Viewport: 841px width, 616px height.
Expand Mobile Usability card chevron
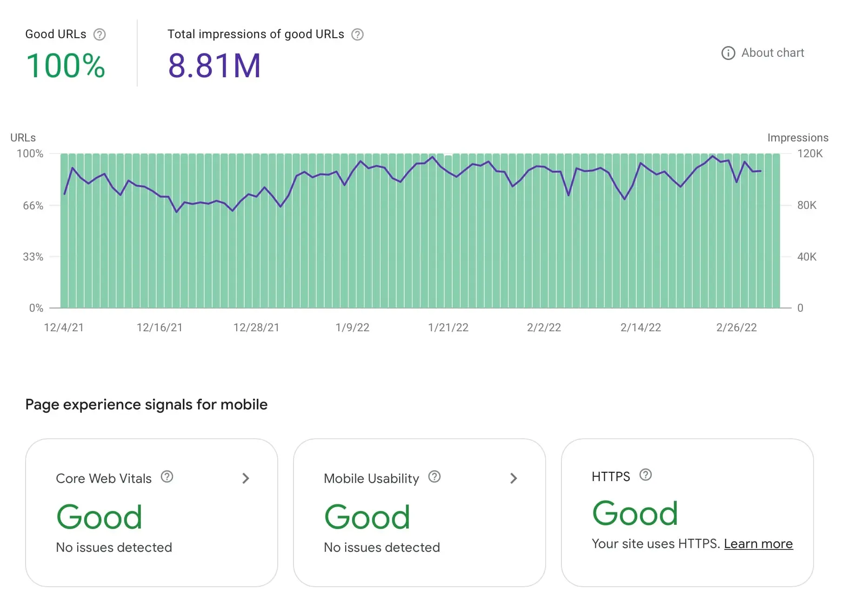coord(514,478)
